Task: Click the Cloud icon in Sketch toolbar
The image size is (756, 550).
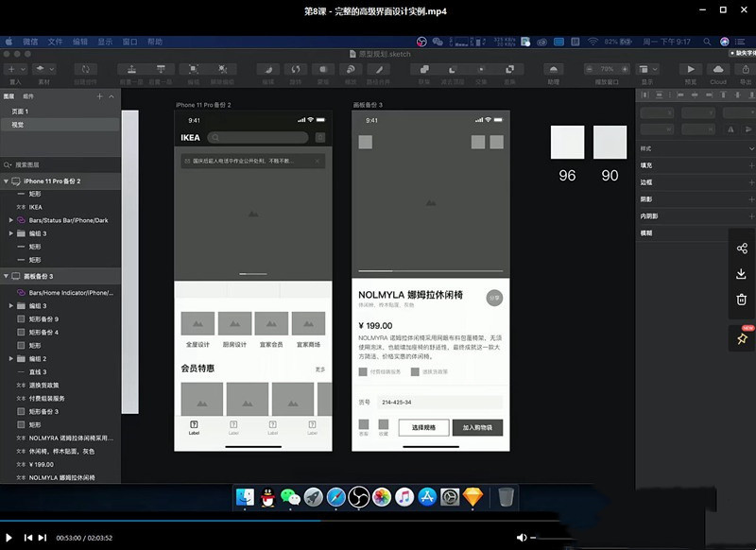Action: coord(718,69)
